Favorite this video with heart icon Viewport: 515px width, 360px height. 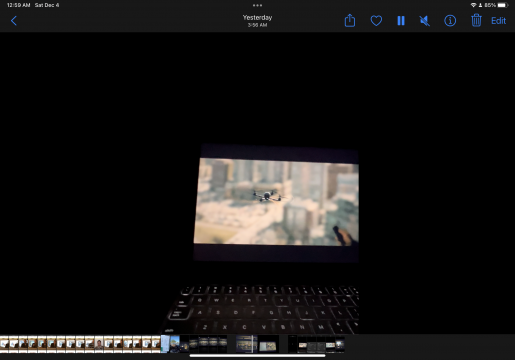click(x=376, y=21)
